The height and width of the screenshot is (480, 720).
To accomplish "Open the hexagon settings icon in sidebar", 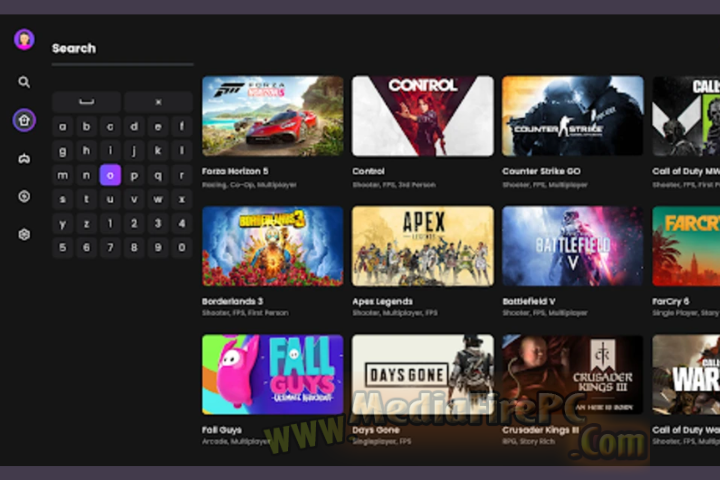I will click(x=24, y=235).
